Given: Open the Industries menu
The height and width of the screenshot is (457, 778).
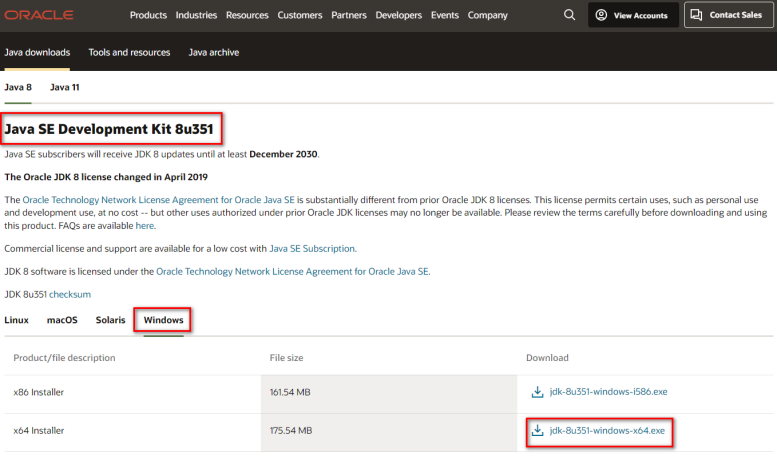Looking at the screenshot, I should click(x=196, y=15).
